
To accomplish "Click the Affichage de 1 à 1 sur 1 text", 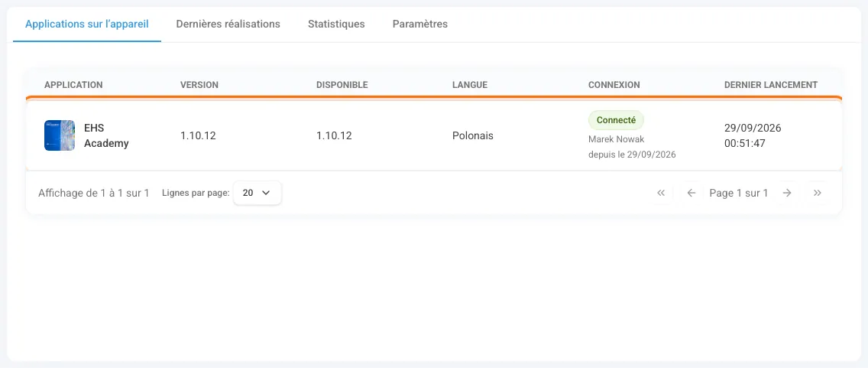I will click(x=93, y=193).
